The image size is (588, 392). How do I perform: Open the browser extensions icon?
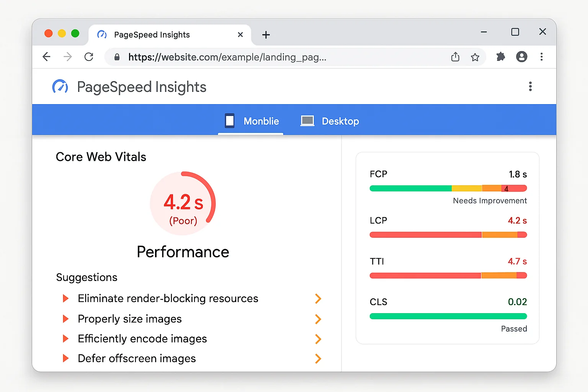(x=501, y=57)
